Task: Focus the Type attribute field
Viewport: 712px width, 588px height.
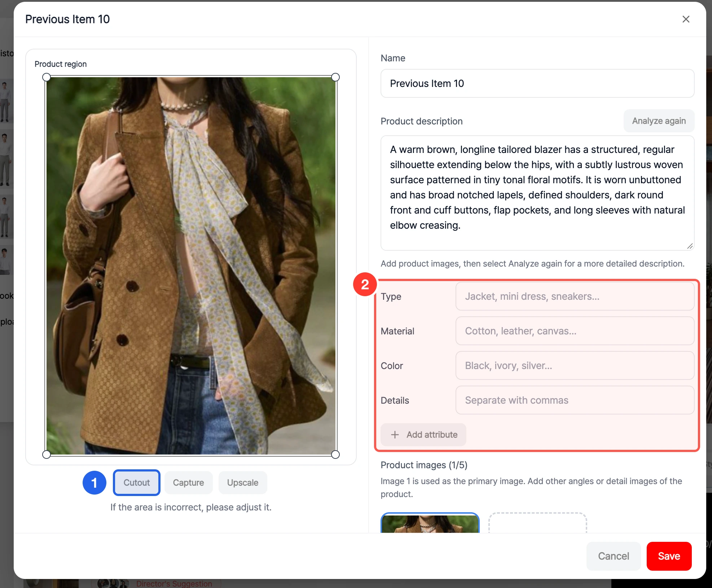Action: coord(575,297)
